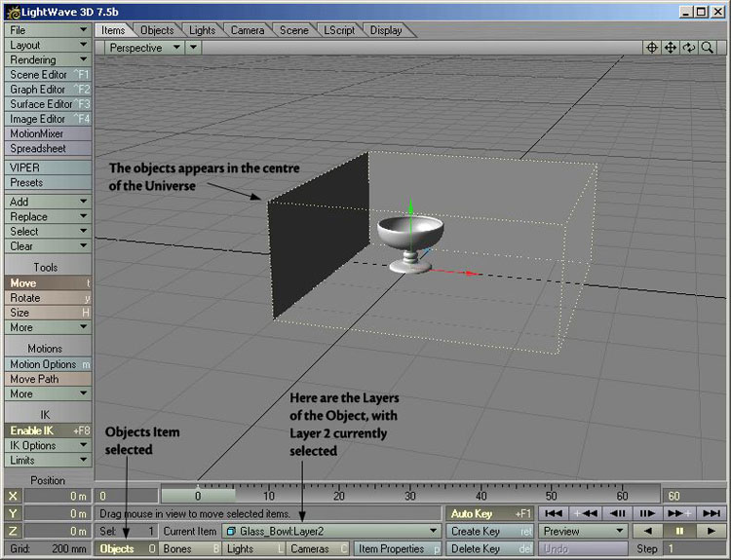The height and width of the screenshot is (560, 731).
Task: Open the Graph Editor
Action: tap(48, 90)
